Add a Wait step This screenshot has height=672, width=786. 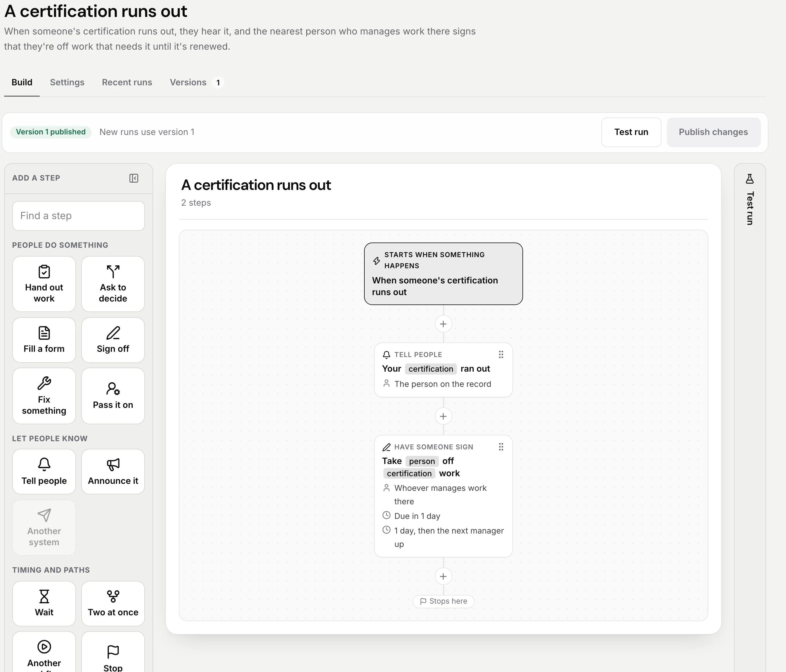[x=44, y=604]
